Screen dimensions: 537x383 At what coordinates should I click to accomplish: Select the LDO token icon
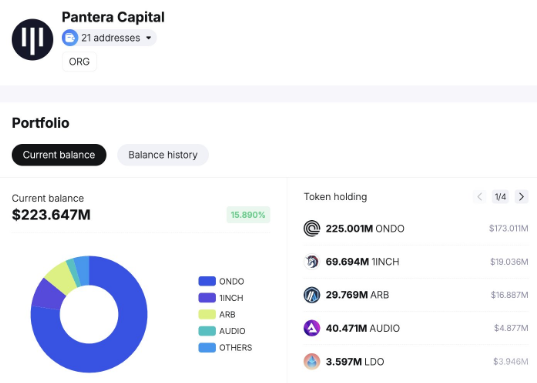point(312,361)
